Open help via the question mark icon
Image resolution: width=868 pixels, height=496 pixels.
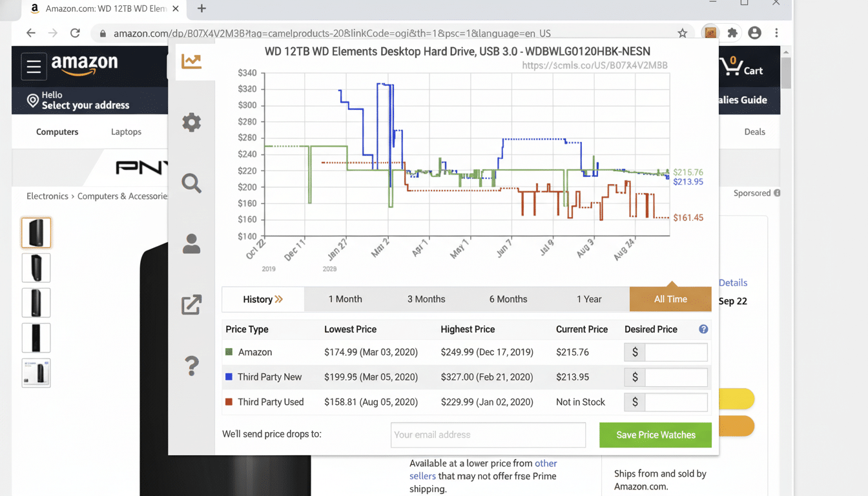[x=191, y=366]
